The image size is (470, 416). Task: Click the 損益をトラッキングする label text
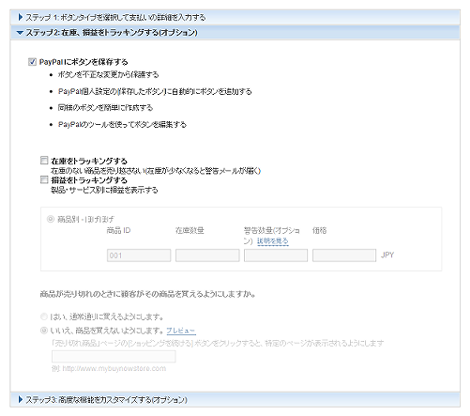pyautogui.click(x=89, y=180)
